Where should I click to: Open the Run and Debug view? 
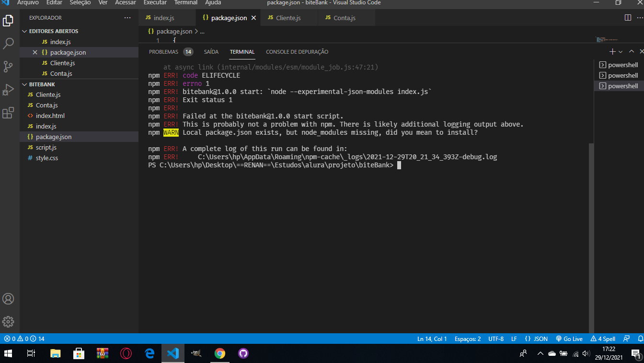pos(8,90)
